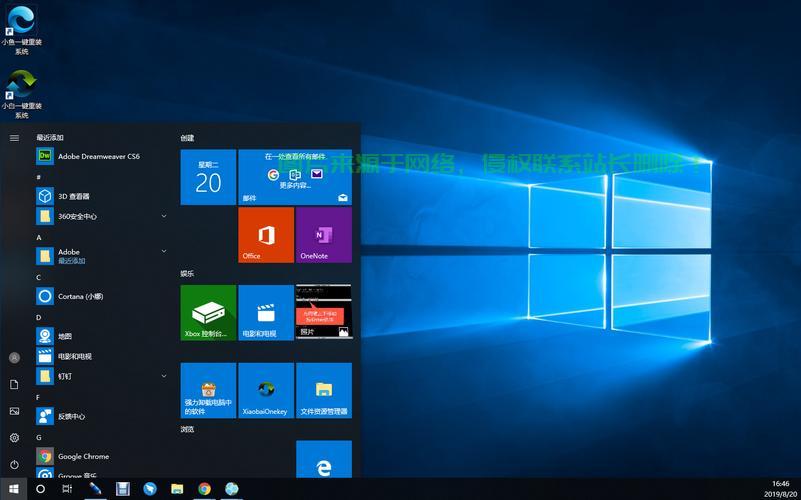This screenshot has width=801, height=500.
Task: Open the 小白一键重装系统 desktop shortcut
Action: pyautogui.click(x=21, y=94)
